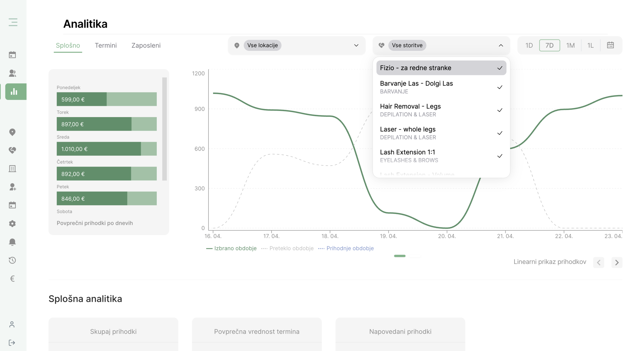Open the custom date range calendar picker
Image resolution: width=644 pixels, height=351 pixels.
click(x=610, y=45)
